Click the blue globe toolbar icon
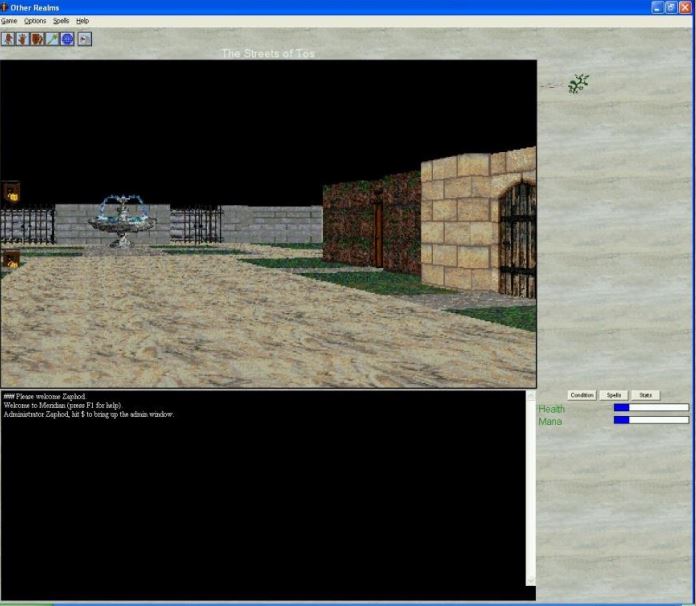This screenshot has height=606, width=696. pyautogui.click(x=67, y=39)
